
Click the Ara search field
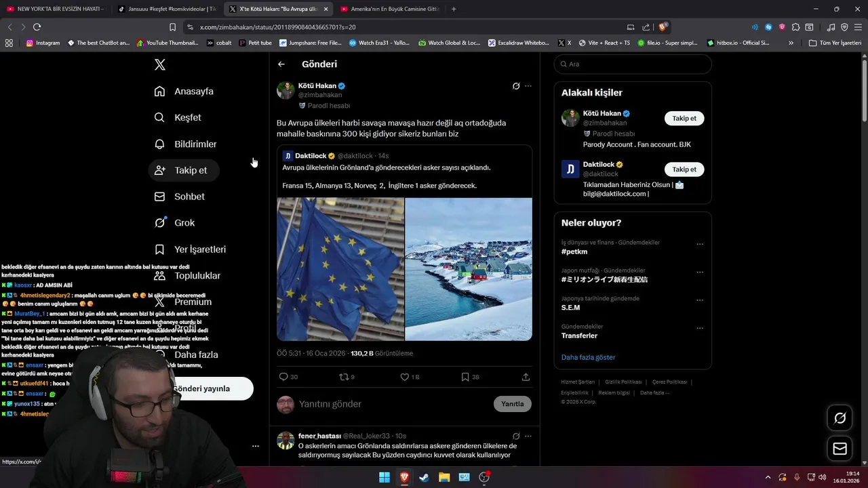point(633,64)
